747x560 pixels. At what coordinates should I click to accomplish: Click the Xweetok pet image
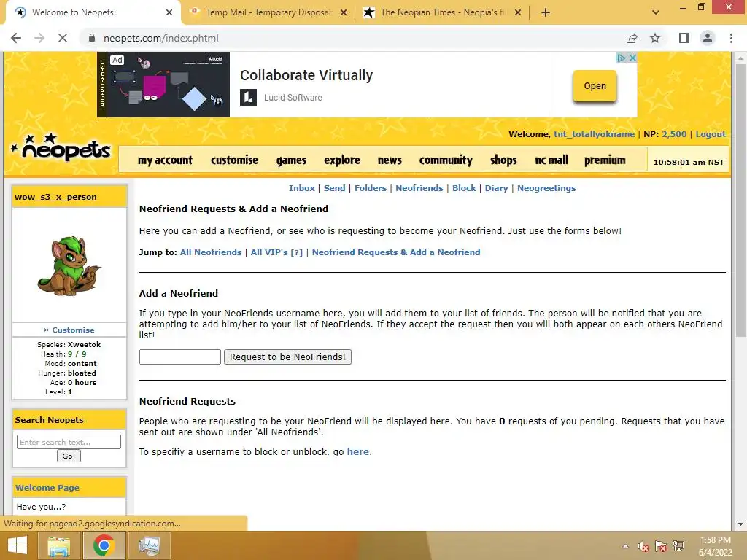(69, 265)
